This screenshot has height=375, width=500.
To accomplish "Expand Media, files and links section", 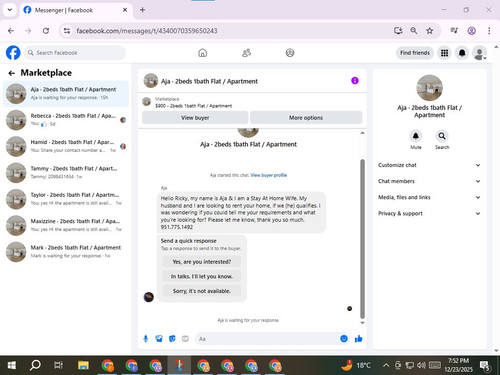I will [x=429, y=197].
